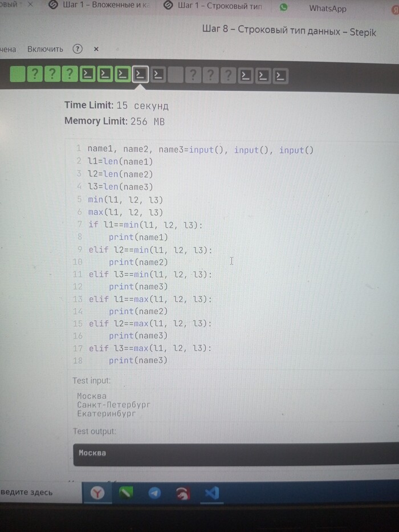Click code line 6 'max(l1, l2, l3)'
The height and width of the screenshot is (532, 399).
click(125, 212)
